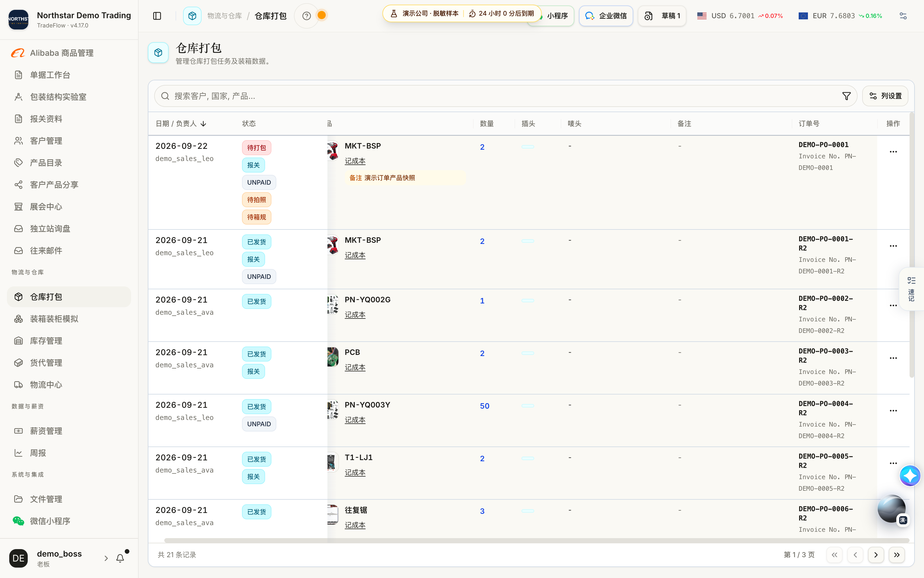The width and height of the screenshot is (924, 578).
Task: Click the orange status dot
Action: 322,15
